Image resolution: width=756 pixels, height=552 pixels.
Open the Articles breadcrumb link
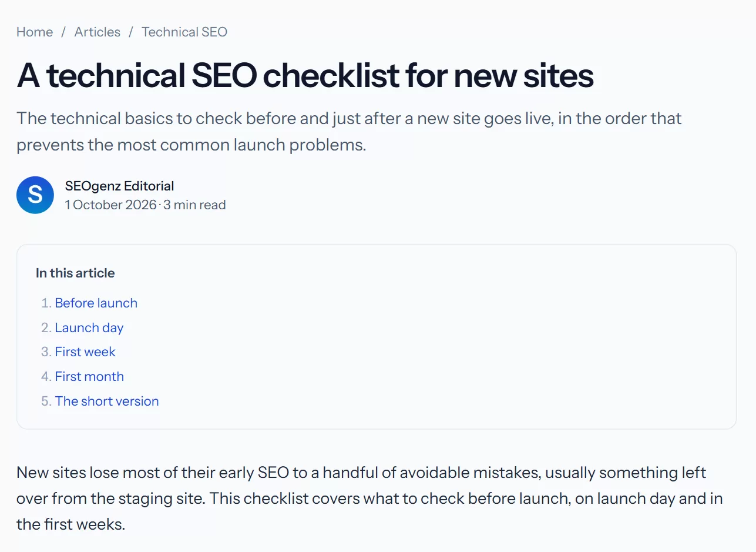(98, 32)
